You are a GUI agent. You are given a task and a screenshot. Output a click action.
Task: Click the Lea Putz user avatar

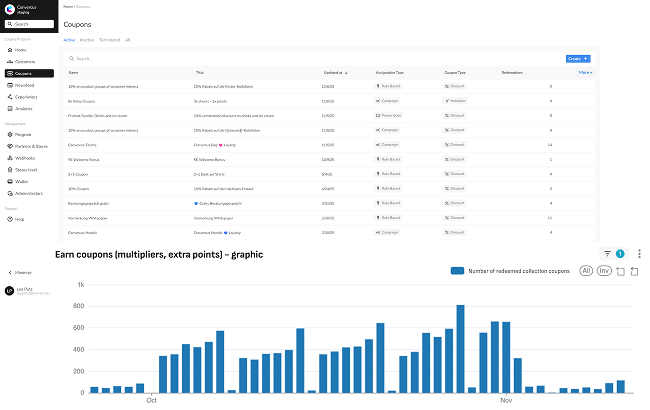10,291
